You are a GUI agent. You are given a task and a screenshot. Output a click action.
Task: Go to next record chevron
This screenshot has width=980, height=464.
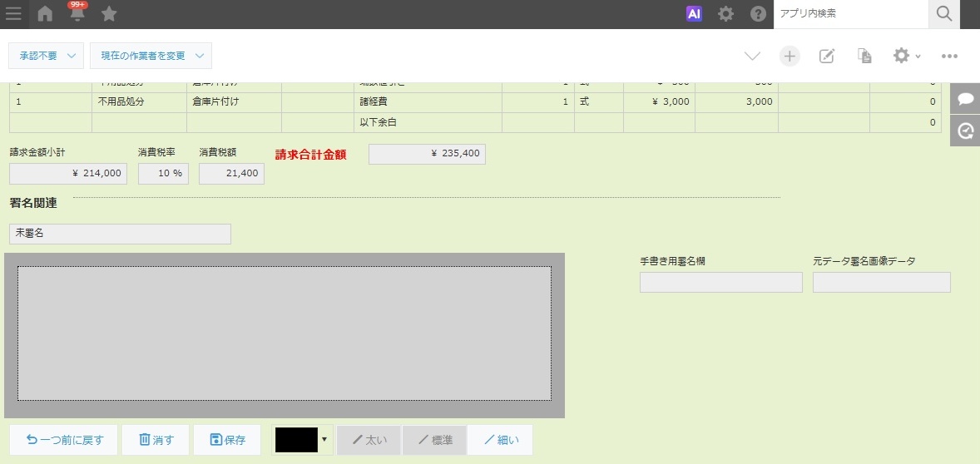753,57
